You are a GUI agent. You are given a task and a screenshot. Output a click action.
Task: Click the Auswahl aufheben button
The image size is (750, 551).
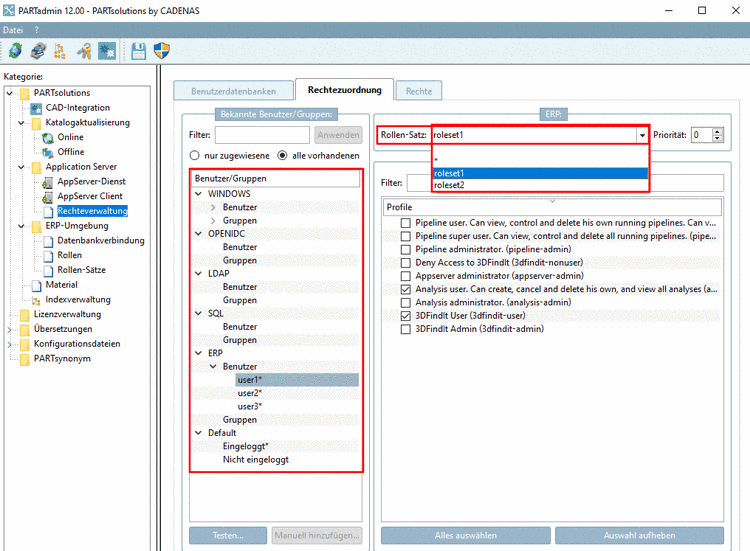[x=639, y=536]
